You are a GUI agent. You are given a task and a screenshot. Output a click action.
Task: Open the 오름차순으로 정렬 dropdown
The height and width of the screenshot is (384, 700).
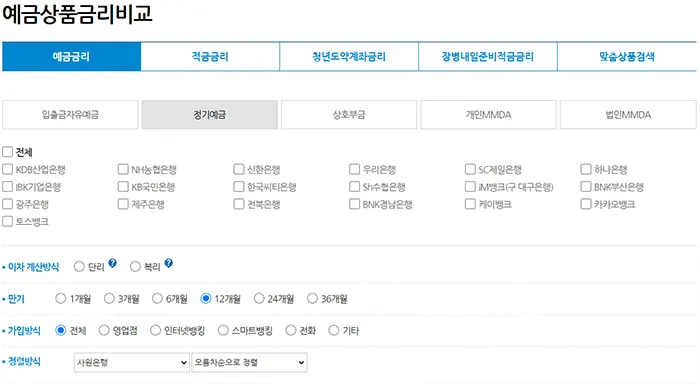click(x=249, y=362)
